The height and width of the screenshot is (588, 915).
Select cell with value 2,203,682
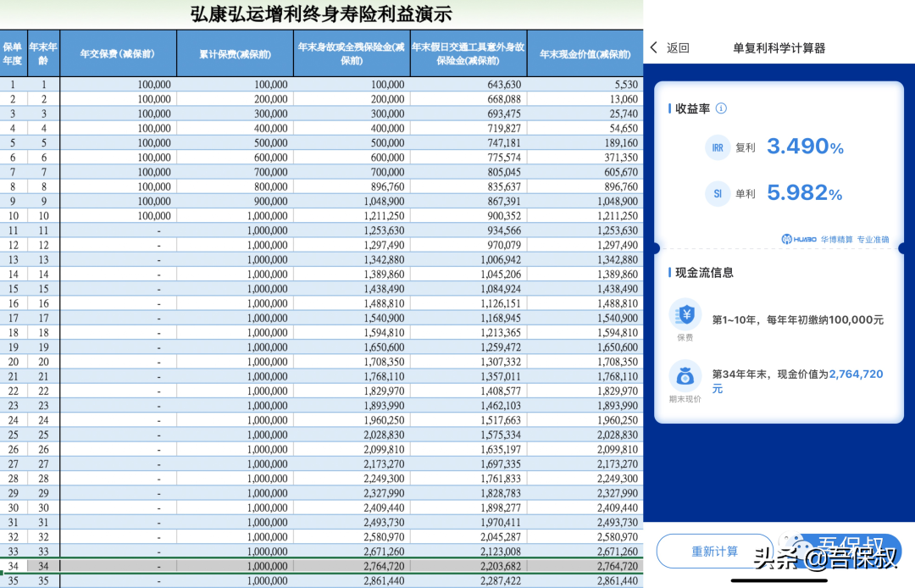point(469,566)
